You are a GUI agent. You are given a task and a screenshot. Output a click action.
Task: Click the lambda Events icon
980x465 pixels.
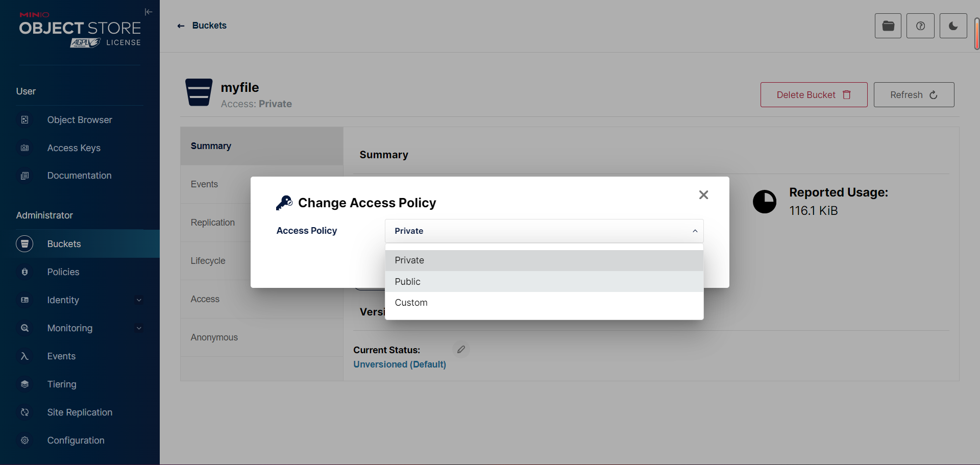(24, 356)
